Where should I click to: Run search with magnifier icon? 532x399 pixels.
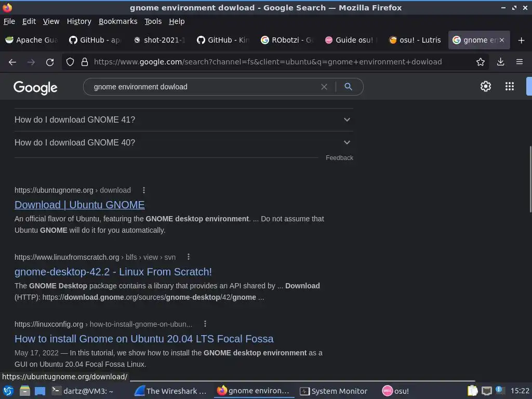pyautogui.click(x=348, y=87)
